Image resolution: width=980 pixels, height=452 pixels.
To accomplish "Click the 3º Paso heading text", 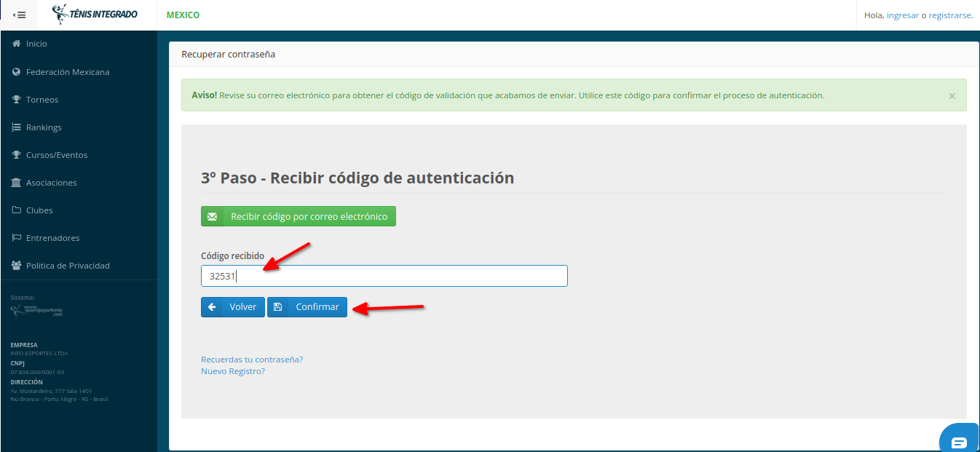I will (357, 178).
